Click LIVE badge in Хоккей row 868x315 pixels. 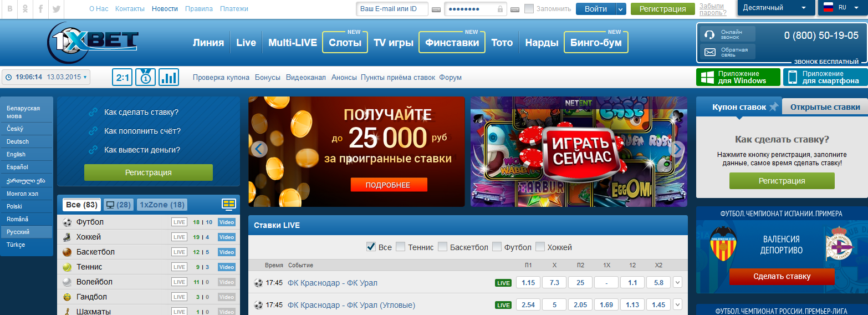pyautogui.click(x=179, y=237)
